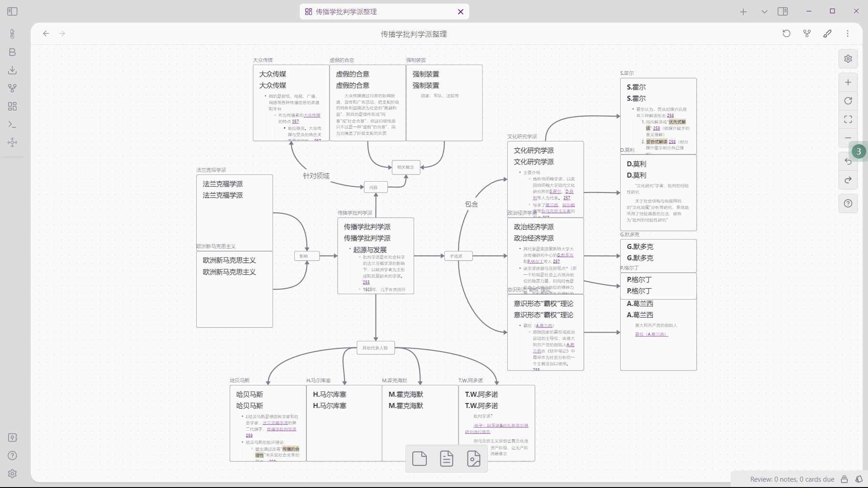Add media from vault to canvas
This screenshot has height=488, width=868.
474,459
